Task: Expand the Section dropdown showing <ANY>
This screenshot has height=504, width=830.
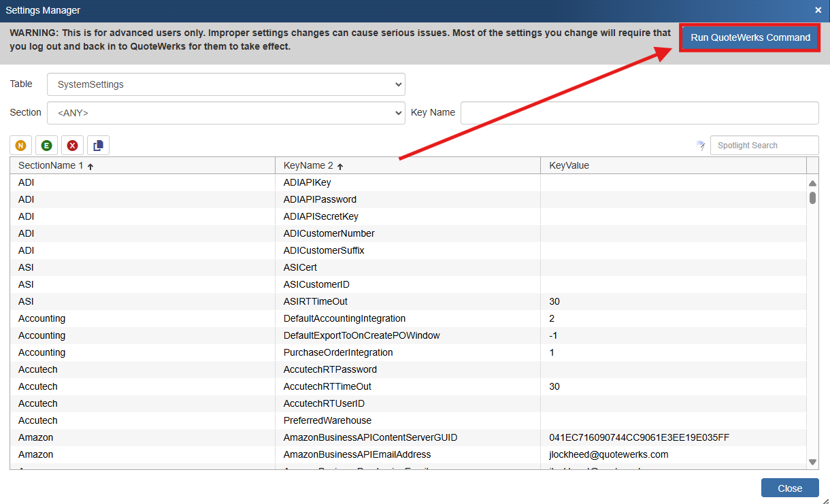Action: (x=226, y=113)
